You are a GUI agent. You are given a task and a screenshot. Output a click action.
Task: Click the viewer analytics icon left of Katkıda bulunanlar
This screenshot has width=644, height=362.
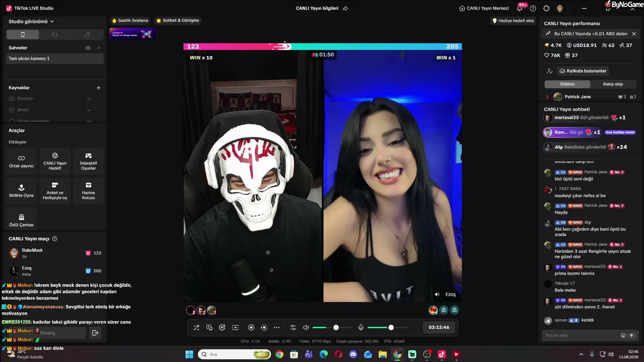click(x=549, y=71)
